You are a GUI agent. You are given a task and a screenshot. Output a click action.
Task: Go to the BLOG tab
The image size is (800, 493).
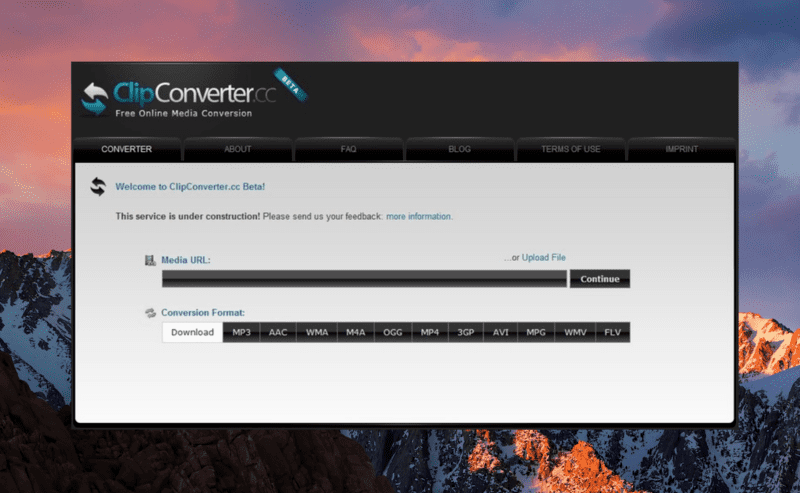tap(460, 149)
